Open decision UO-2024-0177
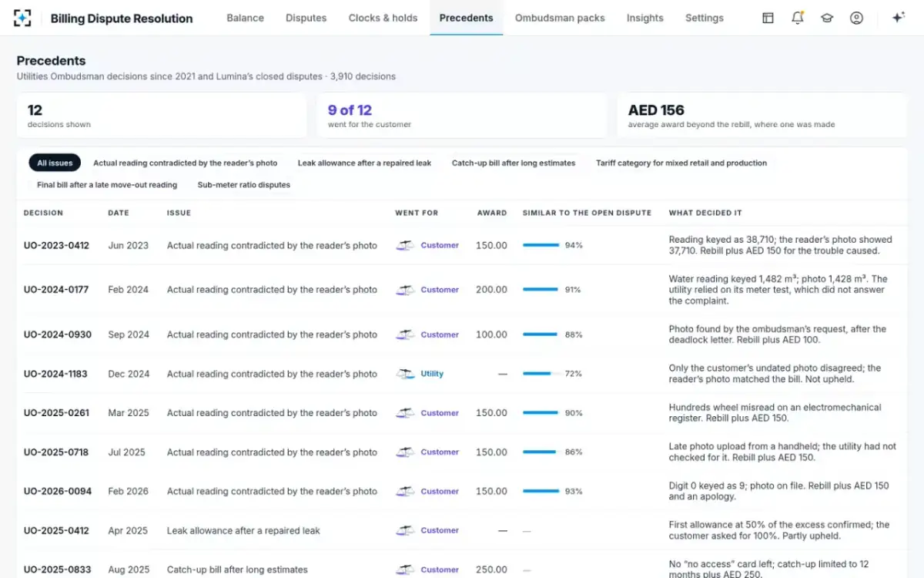 56,290
